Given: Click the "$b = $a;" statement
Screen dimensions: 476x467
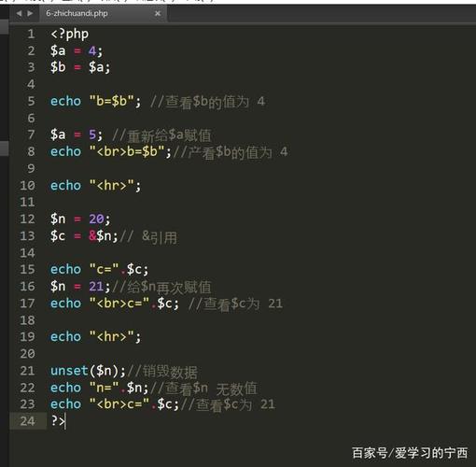Looking at the screenshot, I should [x=80, y=67].
